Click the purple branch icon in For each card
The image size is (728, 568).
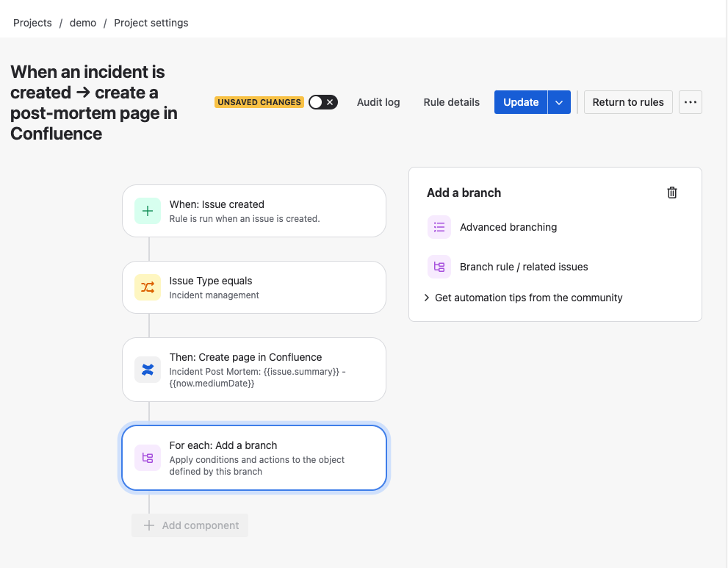click(x=148, y=458)
